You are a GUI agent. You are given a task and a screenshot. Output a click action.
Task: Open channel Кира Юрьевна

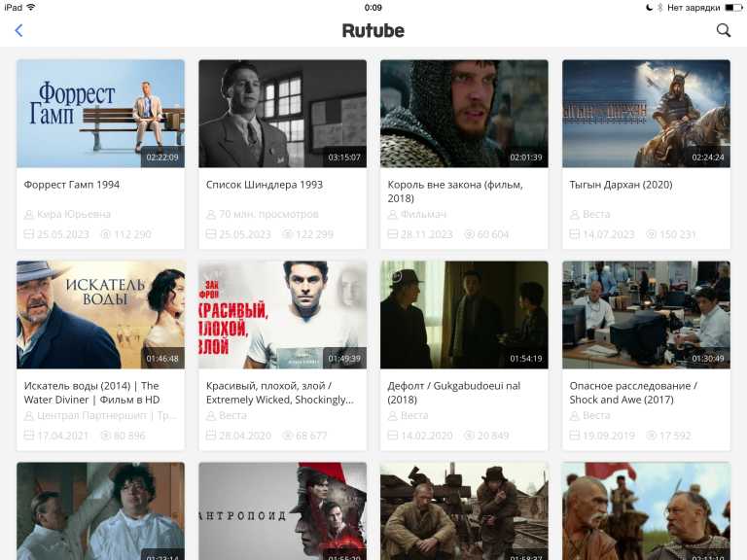tap(74, 214)
